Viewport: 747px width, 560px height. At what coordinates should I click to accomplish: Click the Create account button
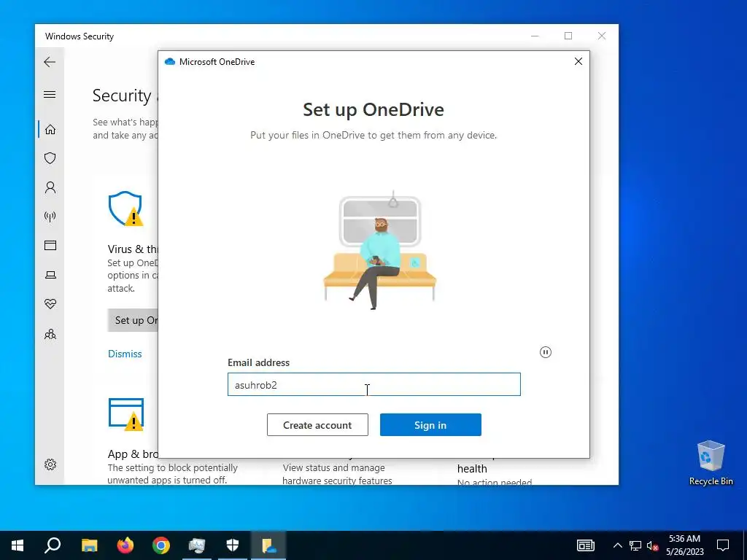point(317,425)
